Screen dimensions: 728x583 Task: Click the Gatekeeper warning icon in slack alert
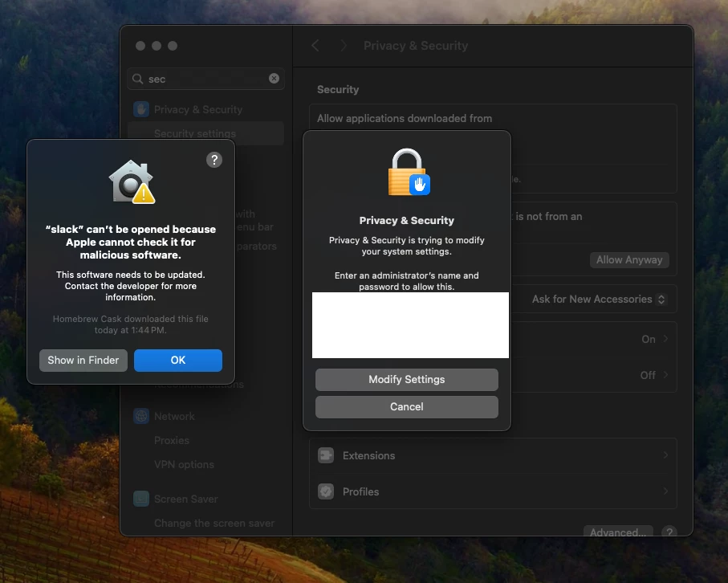point(132,182)
